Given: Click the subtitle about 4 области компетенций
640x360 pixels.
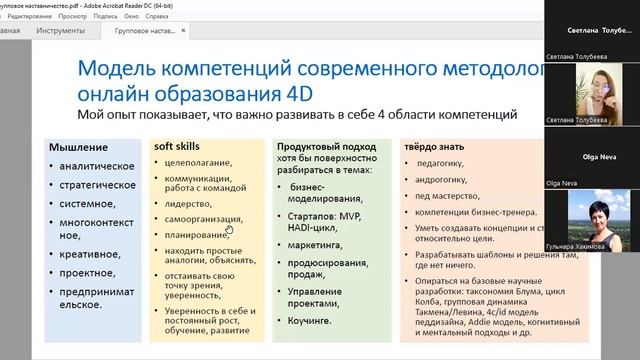Looking at the screenshot, I should click(x=297, y=114).
